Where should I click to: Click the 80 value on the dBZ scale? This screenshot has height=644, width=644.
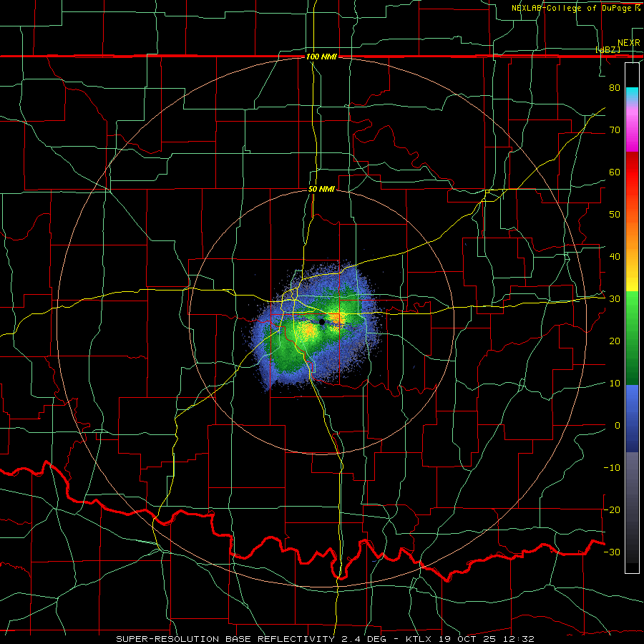click(x=615, y=87)
